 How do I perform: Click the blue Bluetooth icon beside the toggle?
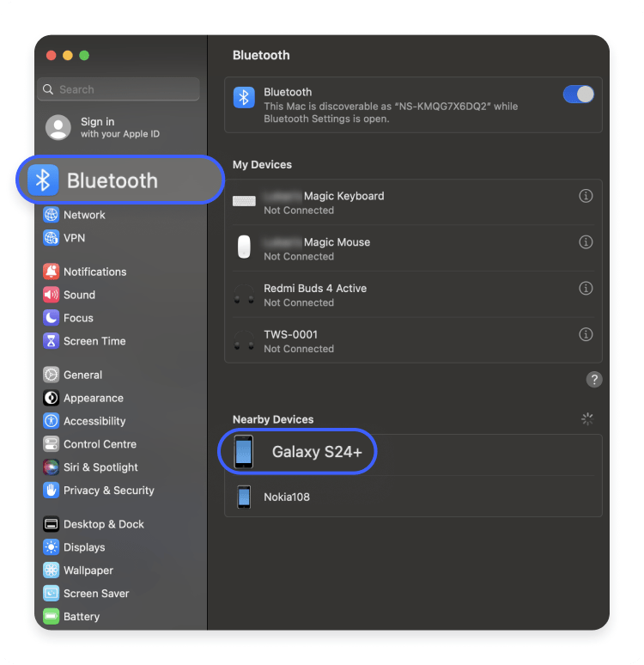tap(244, 98)
